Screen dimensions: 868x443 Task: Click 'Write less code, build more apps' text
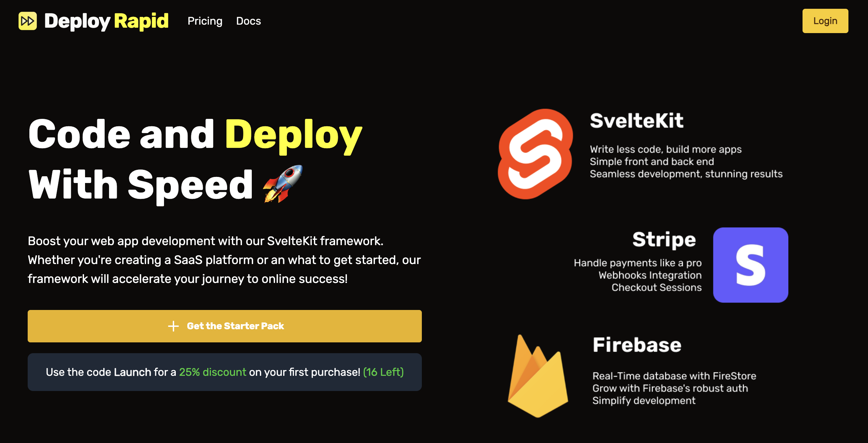click(666, 149)
